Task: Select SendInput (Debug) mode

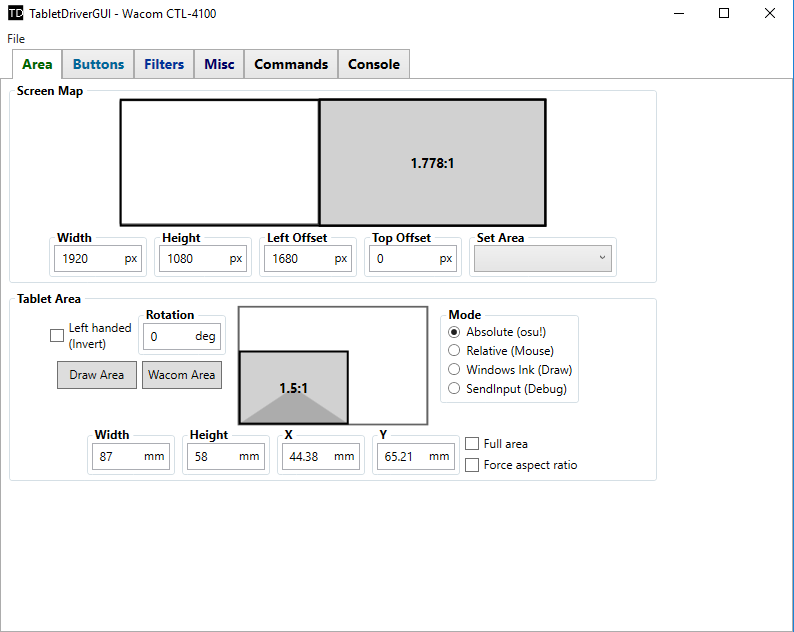Action: (454, 388)
